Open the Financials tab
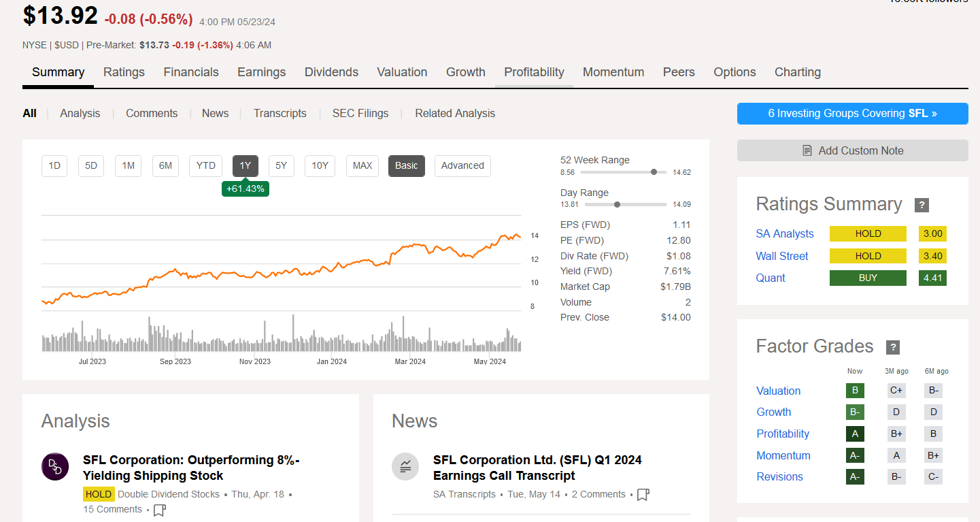The image size is (980, 522). click(x=191, y=72)
